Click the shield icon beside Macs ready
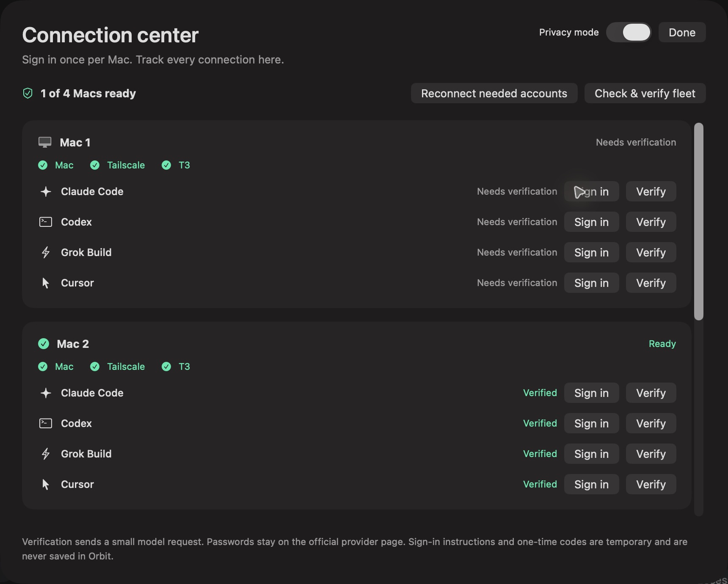The width and height of the screenshot is (728, 584). [28, 93]
